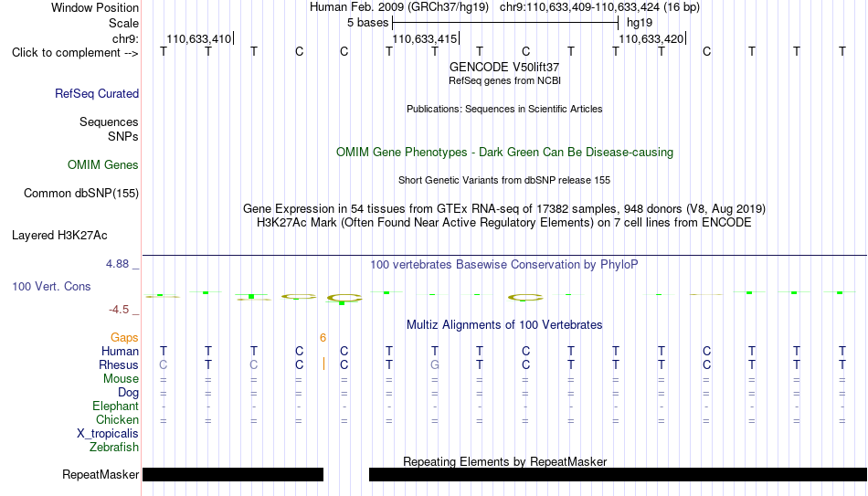Open the OMIM Genes track label
The width and height of the screenshot is (868, 496).
click(102, 165)
